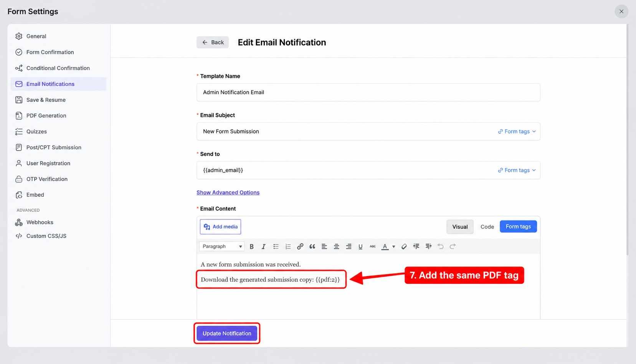The image size is (636, 364).
Task: Select Email Notifications in sidebar
Action: [x=58, y=84]
